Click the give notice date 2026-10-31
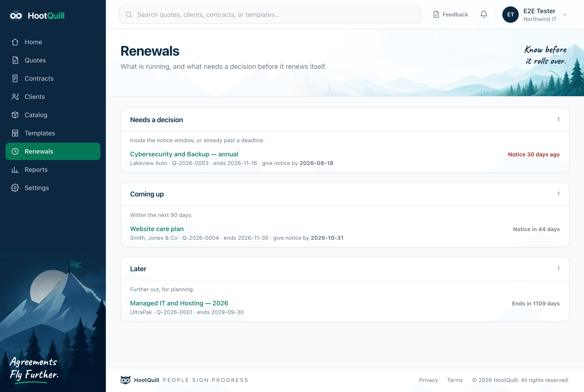This screenshot has height=392, width=584. click(x=327, y=238)
